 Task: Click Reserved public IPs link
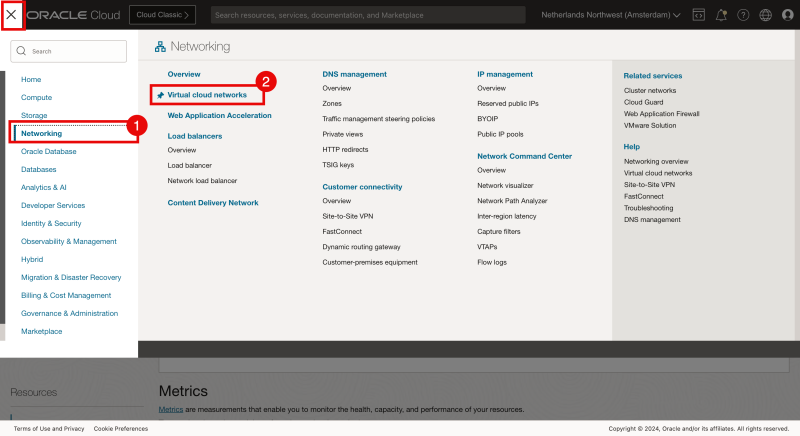click(508, 103)
